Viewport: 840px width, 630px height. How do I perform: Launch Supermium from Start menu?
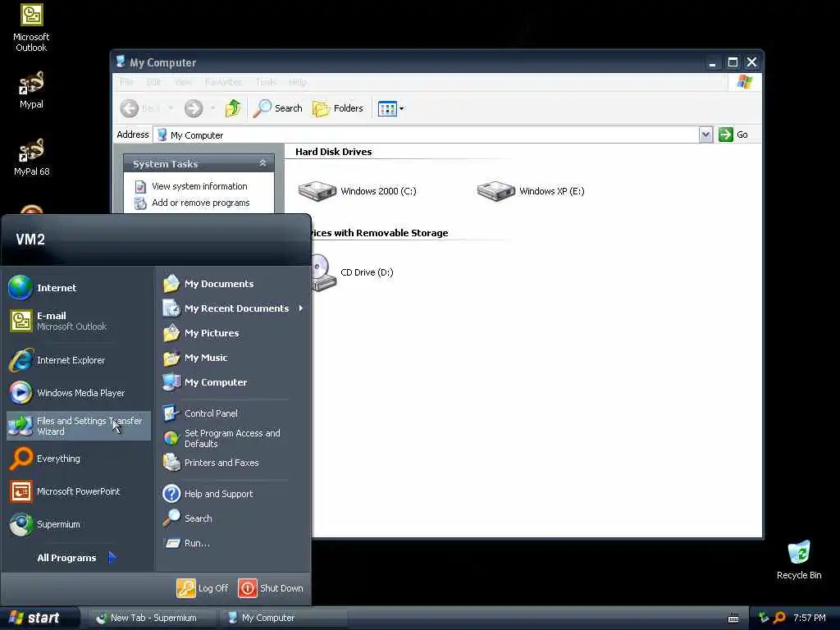(x=78, y=524)
